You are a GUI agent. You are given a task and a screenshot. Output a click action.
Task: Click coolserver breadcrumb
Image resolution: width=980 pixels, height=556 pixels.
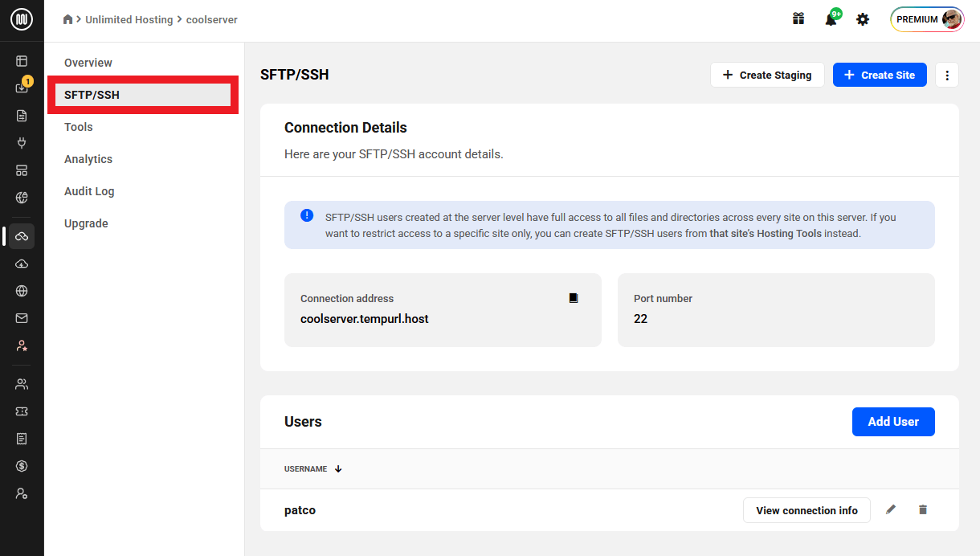(212, 19)
